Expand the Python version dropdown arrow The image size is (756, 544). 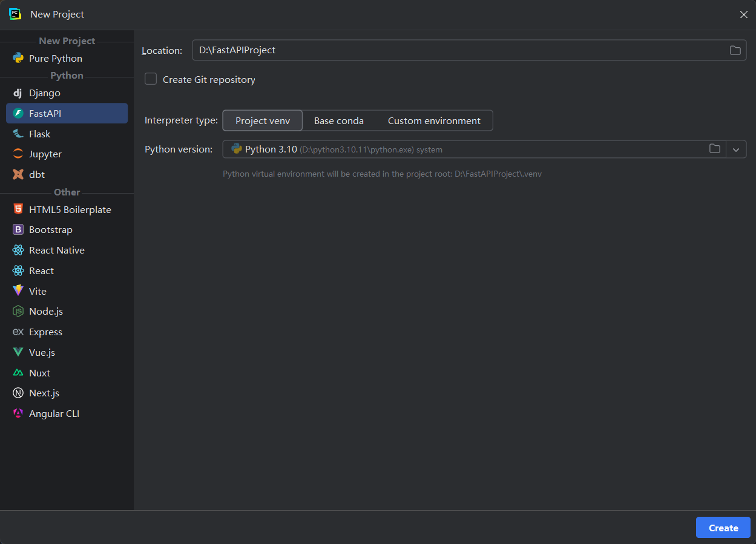(736, 149)
